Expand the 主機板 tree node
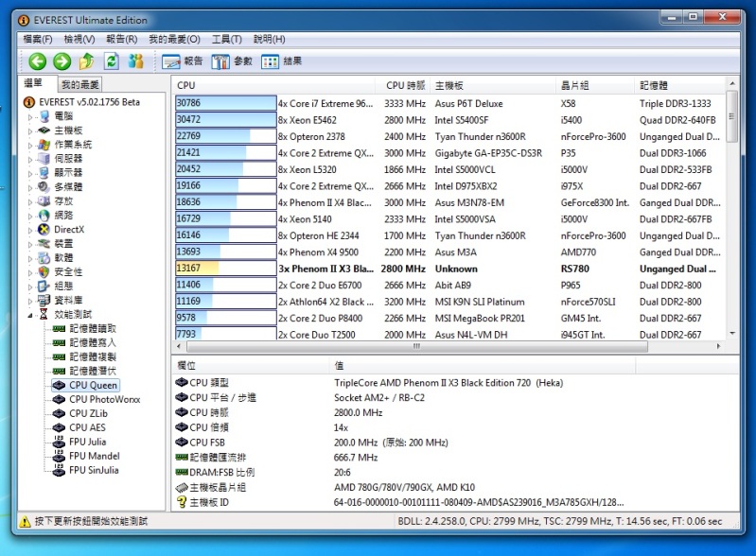The height and width of the screenshot is (556, 756). tap(30, 131)
